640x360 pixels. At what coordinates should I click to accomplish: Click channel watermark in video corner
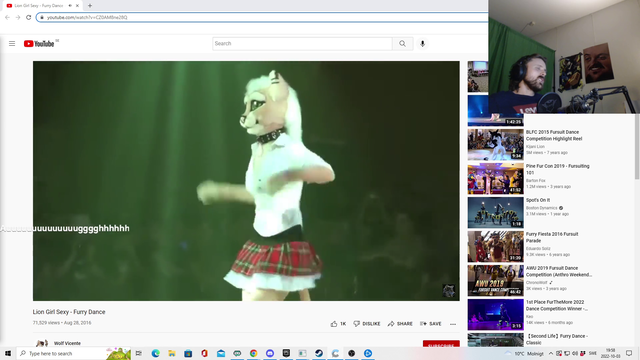449,291
